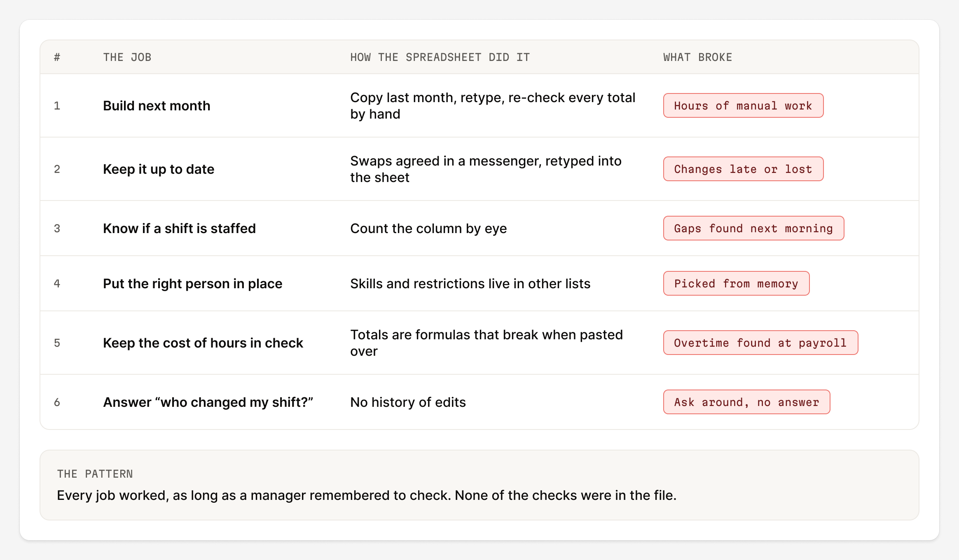This screenshot has width=959, height=560.
Task: Select the 'Picked from memory' badge
Action: pyautogui.click(x=736, y=283)
